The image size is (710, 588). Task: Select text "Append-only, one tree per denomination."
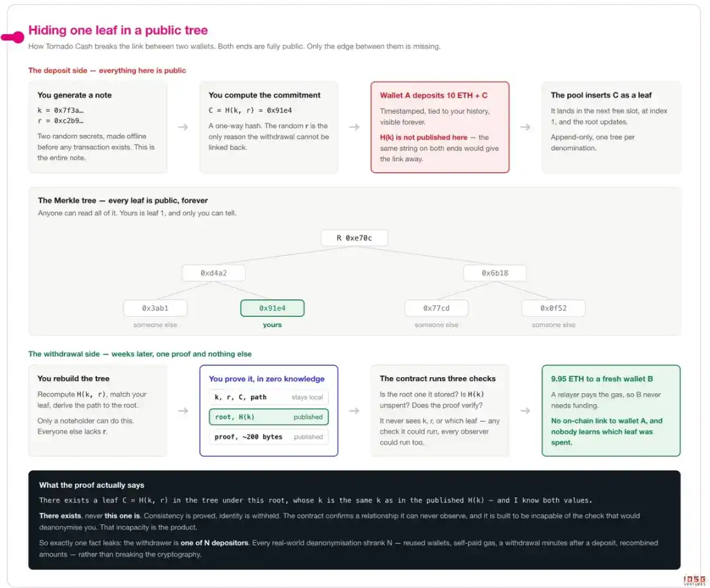click(592, 143)
